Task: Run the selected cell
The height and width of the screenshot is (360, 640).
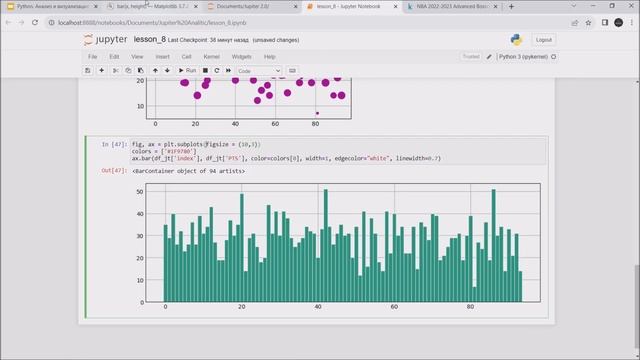Action: point(187,71)
